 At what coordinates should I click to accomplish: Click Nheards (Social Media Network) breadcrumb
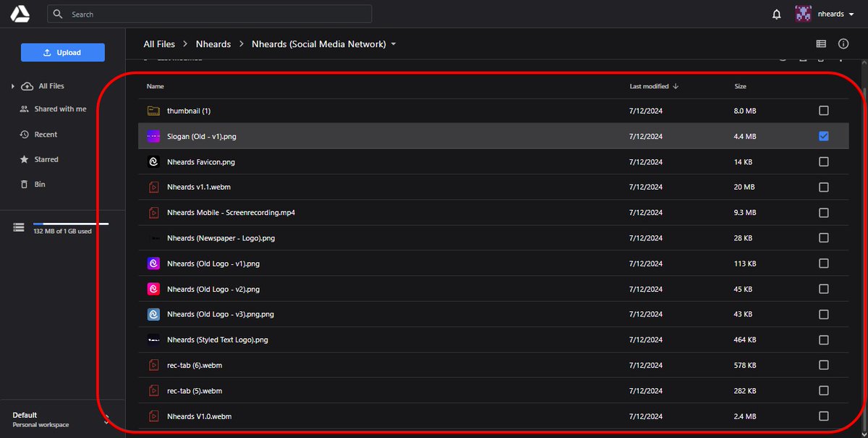tap(319, 44)
